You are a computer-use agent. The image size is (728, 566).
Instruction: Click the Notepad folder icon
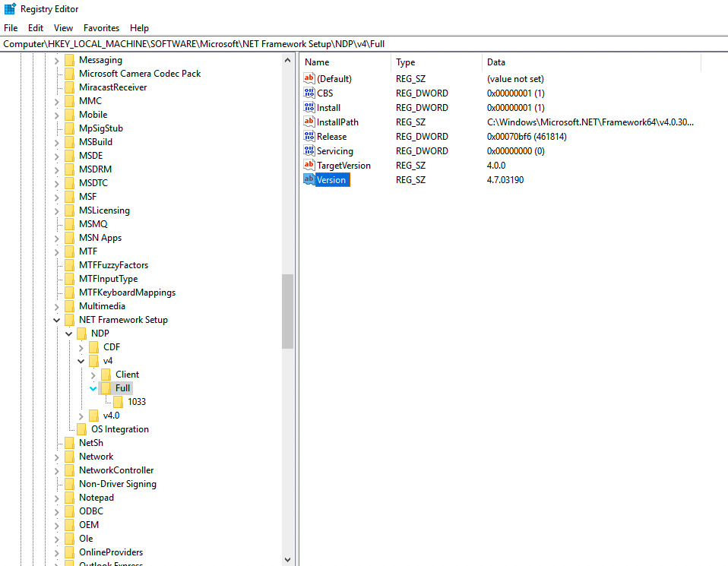(70, 498)
